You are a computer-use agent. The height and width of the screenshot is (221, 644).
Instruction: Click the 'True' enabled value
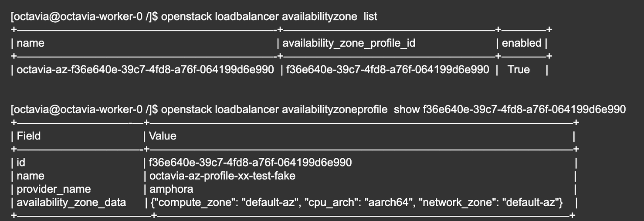point(519,70)
